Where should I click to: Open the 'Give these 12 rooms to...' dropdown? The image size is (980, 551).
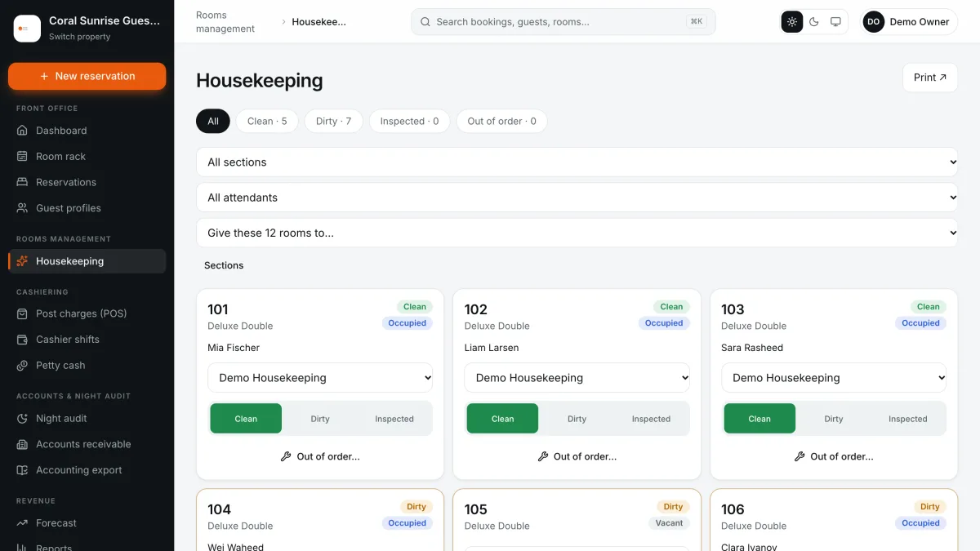click(577, 233)
